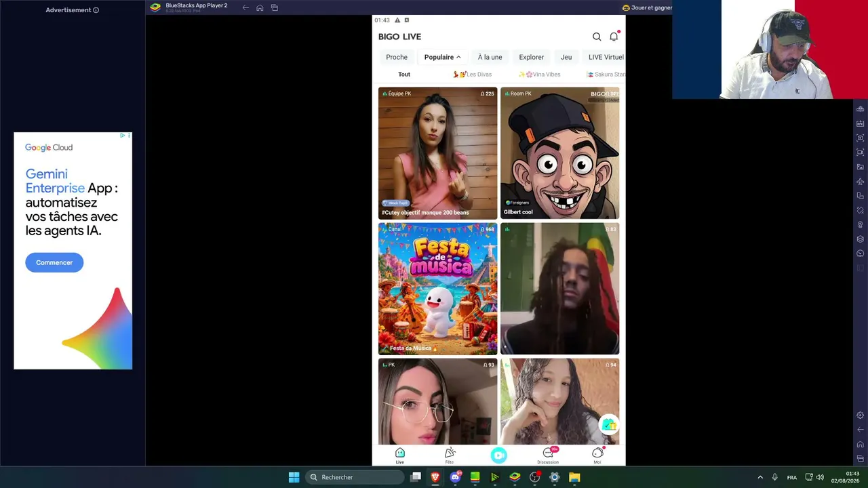This screenshot has width=868, height=488.
Task: Open Brave browser from the taskbar
Action: [435, 477]
